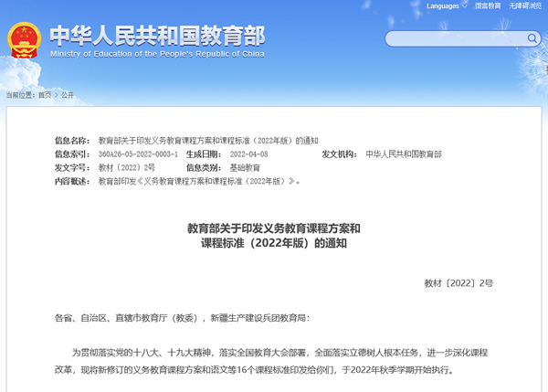Click the 内容概述 summary text
The image size is (548, 392).
(x=198, y=181)
